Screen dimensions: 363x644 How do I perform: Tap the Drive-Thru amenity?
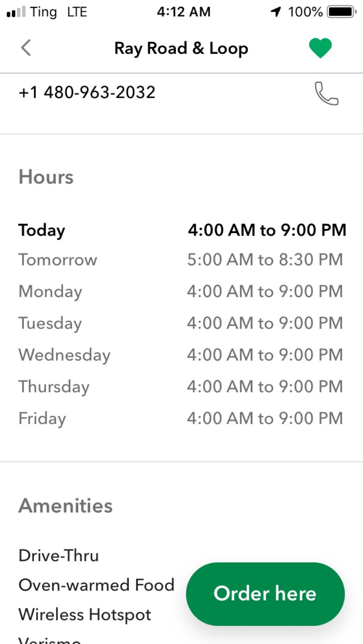[x=59, y=555]
